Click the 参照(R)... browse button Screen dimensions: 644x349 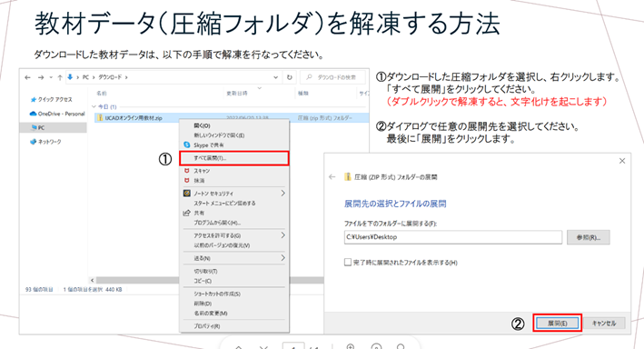pyautogui.click(x=589, y=237)
